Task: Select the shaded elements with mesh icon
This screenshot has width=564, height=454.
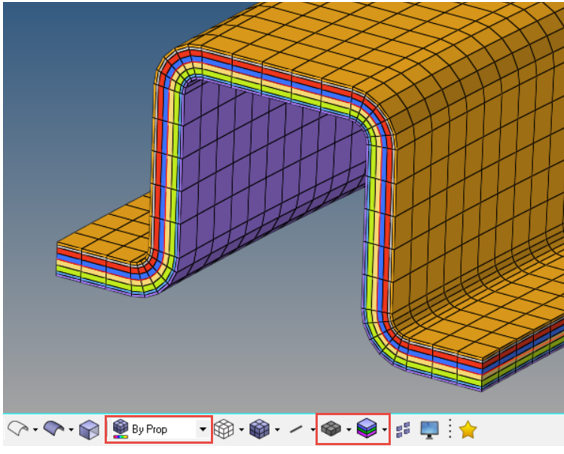Action: (259, 429)
